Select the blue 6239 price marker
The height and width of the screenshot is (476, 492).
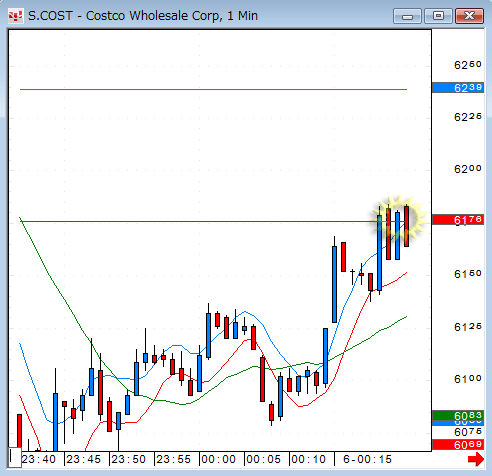[x=458, y=88]
